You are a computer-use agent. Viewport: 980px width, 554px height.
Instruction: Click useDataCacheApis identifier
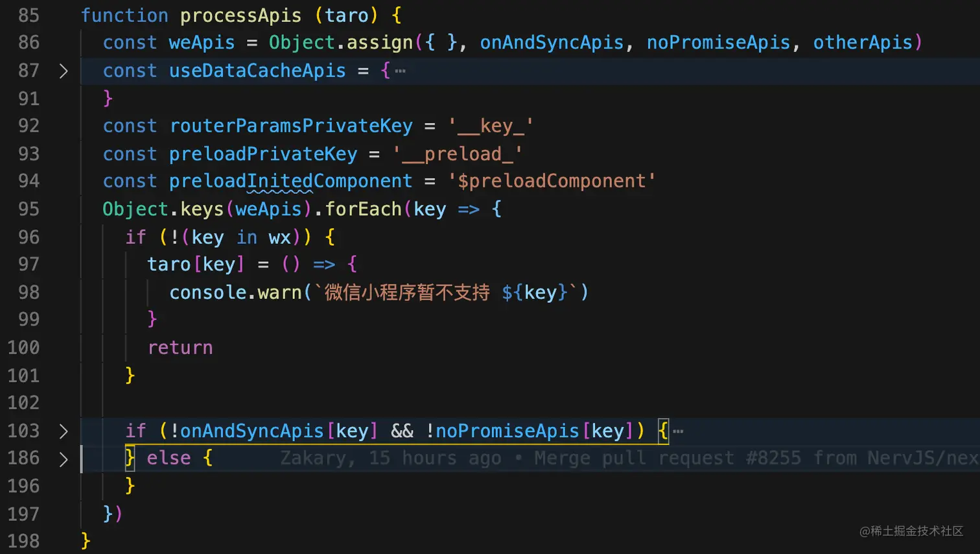click(x=257, y=71)
